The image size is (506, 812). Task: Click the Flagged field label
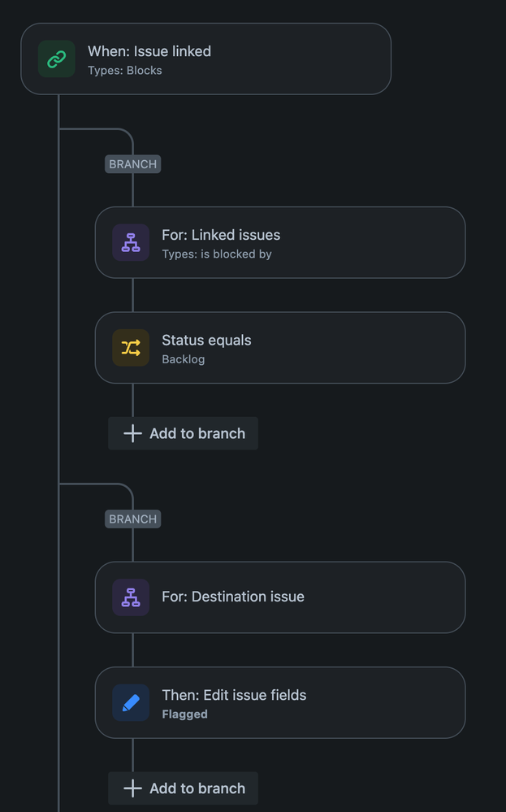pyautogui.click(x=184, y=714)
